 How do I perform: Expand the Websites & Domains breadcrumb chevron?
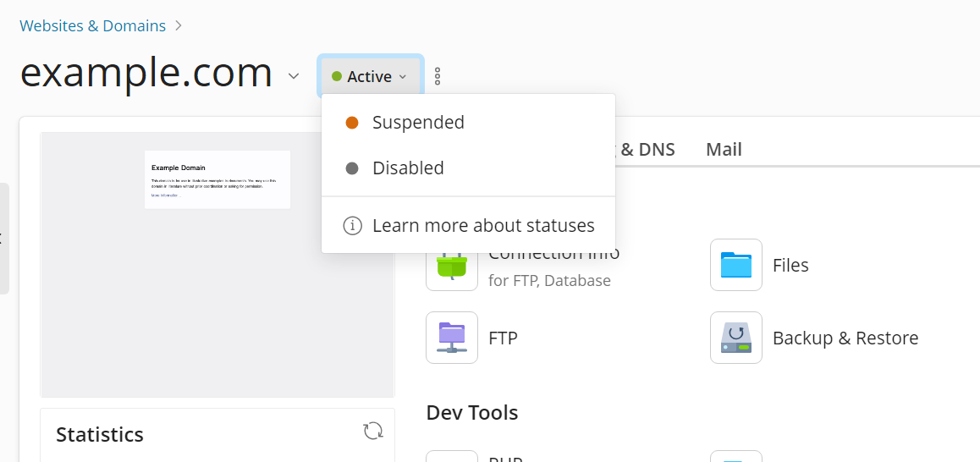(x=179, y=25)
